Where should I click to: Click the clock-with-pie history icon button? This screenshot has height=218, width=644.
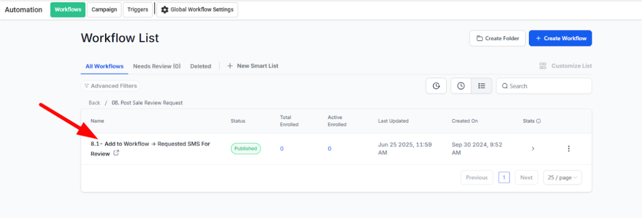(436, 86)
